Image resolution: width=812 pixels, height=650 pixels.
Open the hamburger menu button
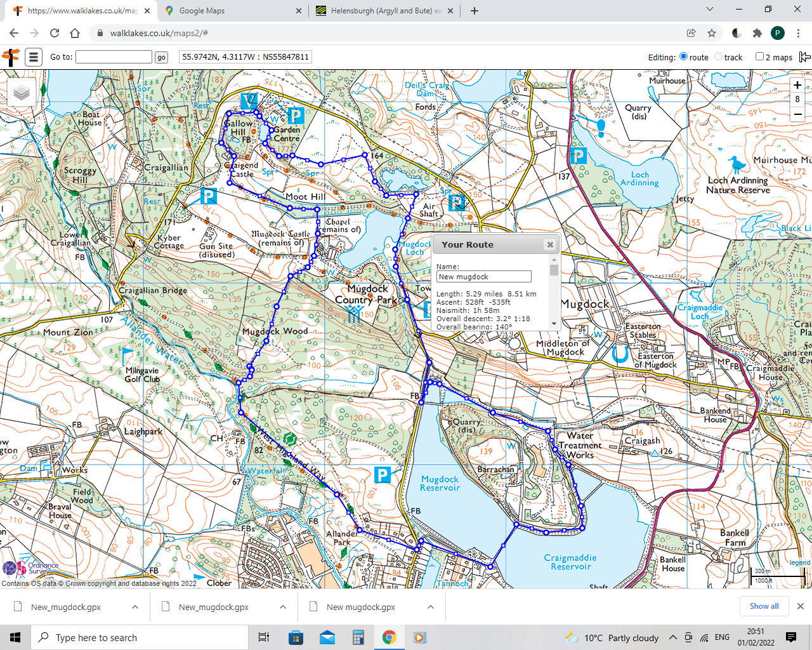(x=34, y=57)
